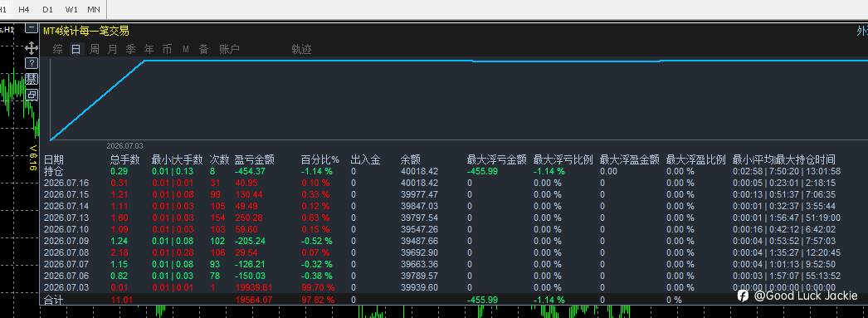Click the 130.44 profit value for 07.15
This screenshot has height=318, width=868.
[249, 194]
